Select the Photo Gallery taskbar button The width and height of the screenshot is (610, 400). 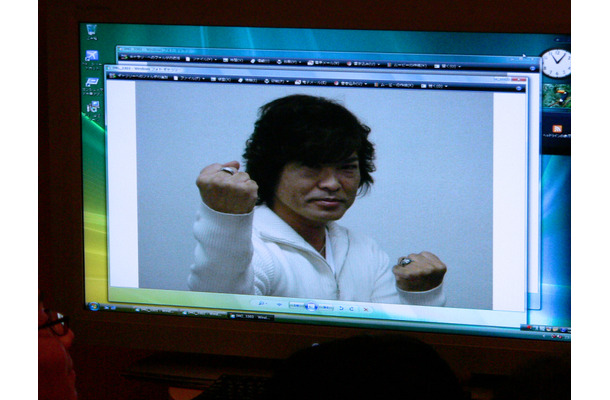[x=250, y=316]
